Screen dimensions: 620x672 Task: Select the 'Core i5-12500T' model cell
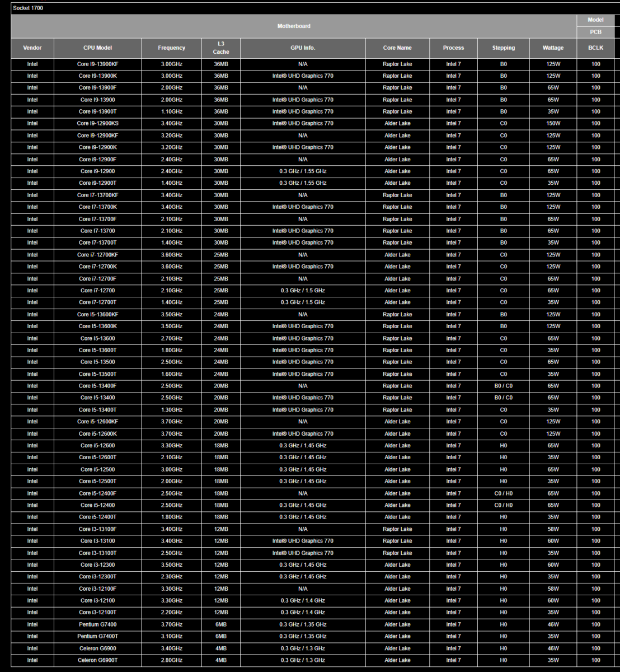click(98, 482)
